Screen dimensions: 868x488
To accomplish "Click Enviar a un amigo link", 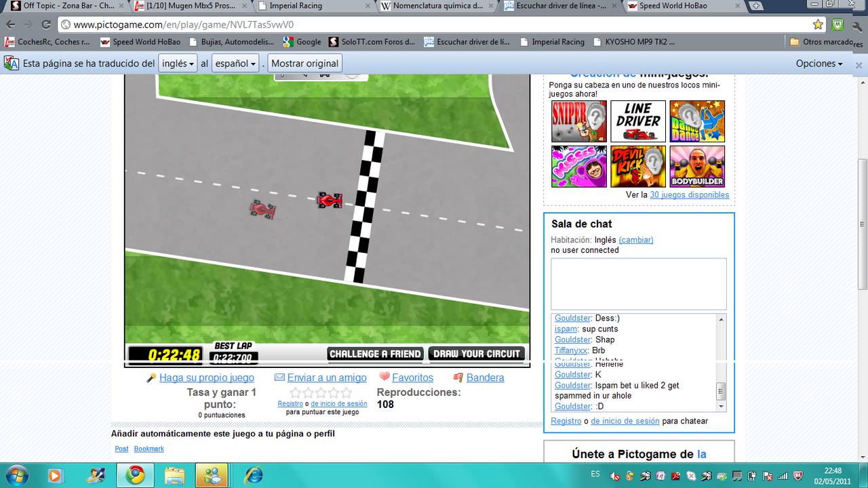I will (327, 378).
